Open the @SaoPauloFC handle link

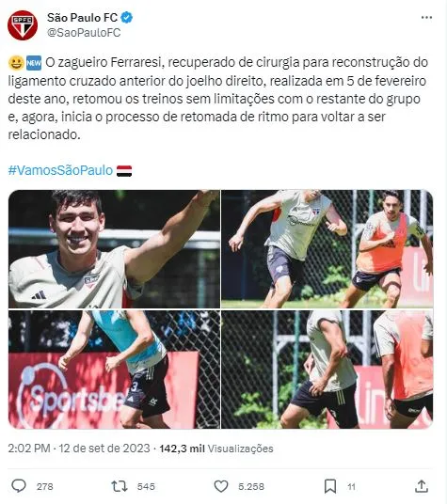click(84, 33)
